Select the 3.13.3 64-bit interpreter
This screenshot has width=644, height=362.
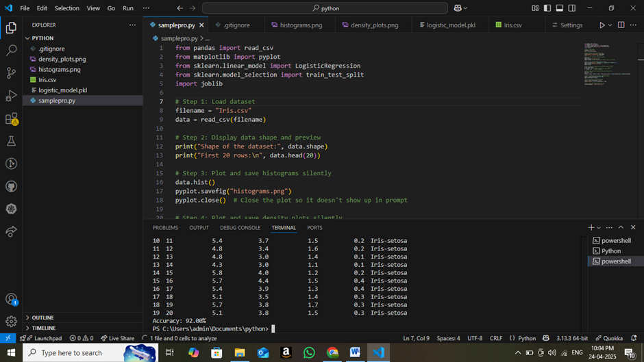pyautogui.click(x=571, y=338)
